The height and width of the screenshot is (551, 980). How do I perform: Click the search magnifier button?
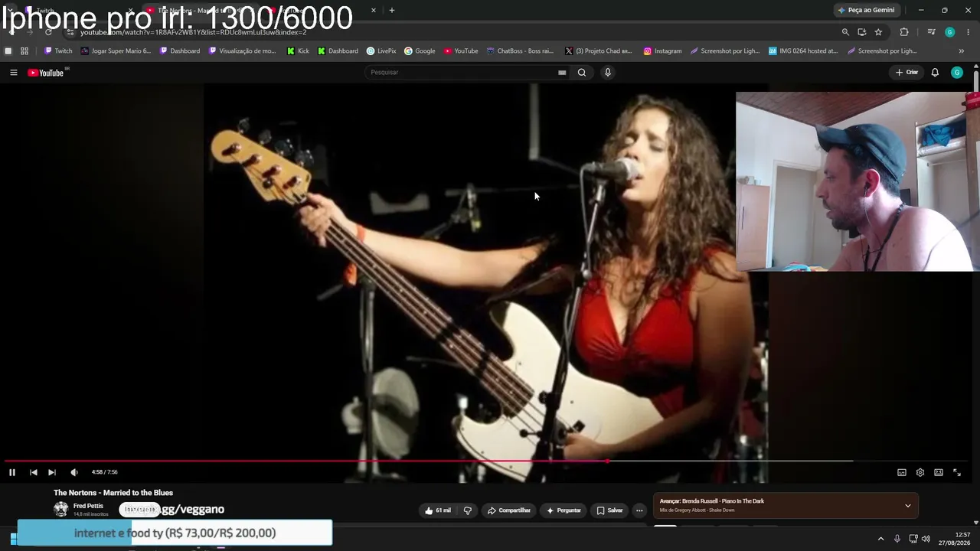tap(582, 73)
